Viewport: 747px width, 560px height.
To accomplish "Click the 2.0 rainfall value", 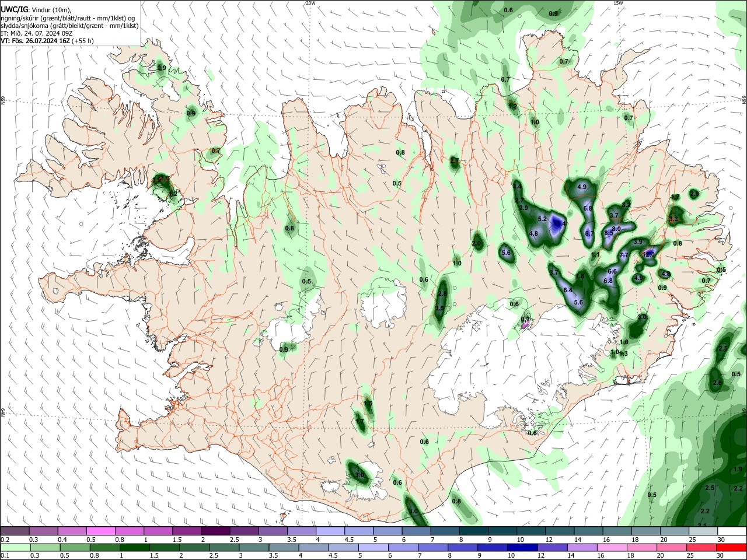I will (476, 244).
